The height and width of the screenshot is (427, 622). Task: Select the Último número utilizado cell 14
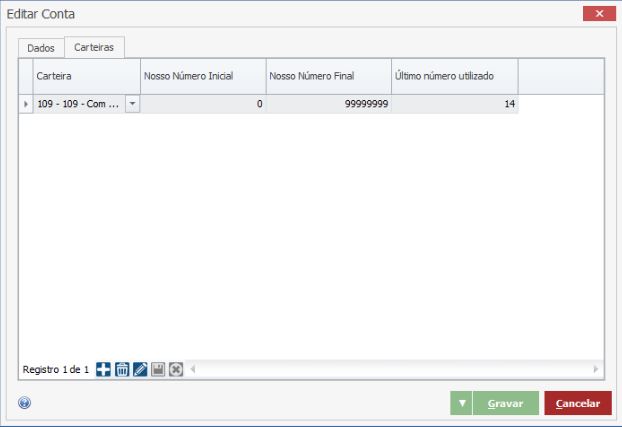pos(454,104)
